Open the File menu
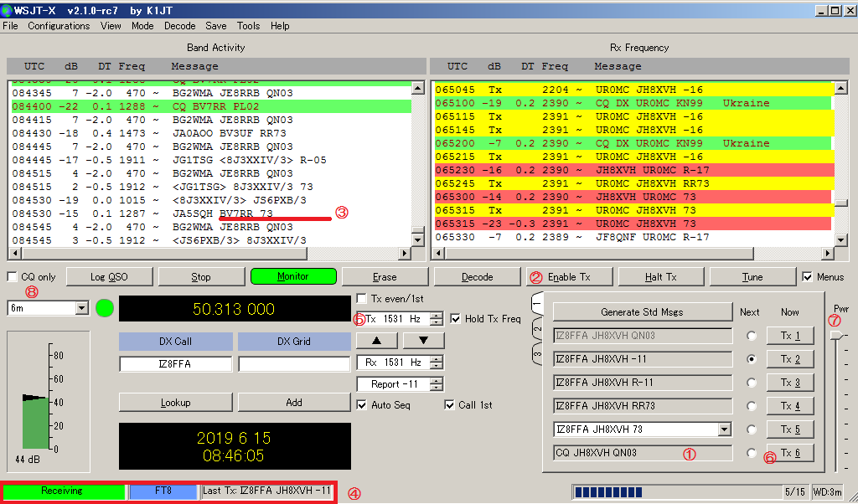858x504 pixels. (10, 26)
